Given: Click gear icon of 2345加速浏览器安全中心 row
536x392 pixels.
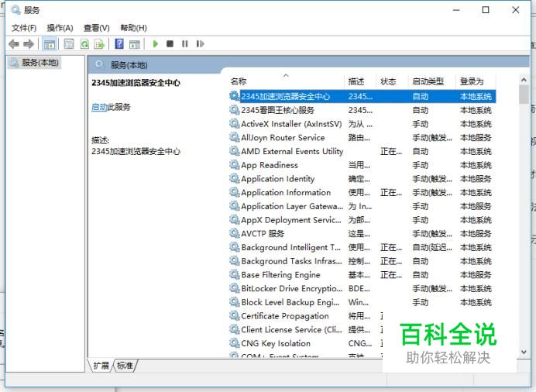Looking at the screenshot, I should tap(234, 96).
